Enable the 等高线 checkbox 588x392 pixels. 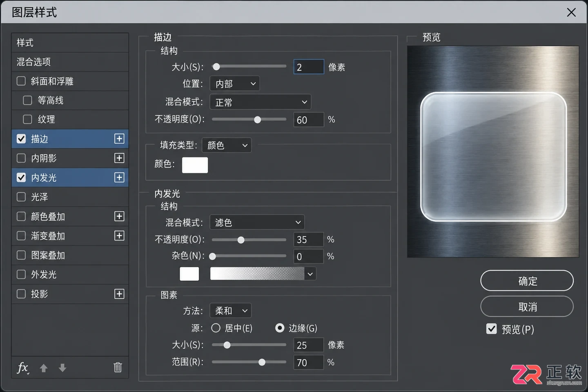click(28, 100)
